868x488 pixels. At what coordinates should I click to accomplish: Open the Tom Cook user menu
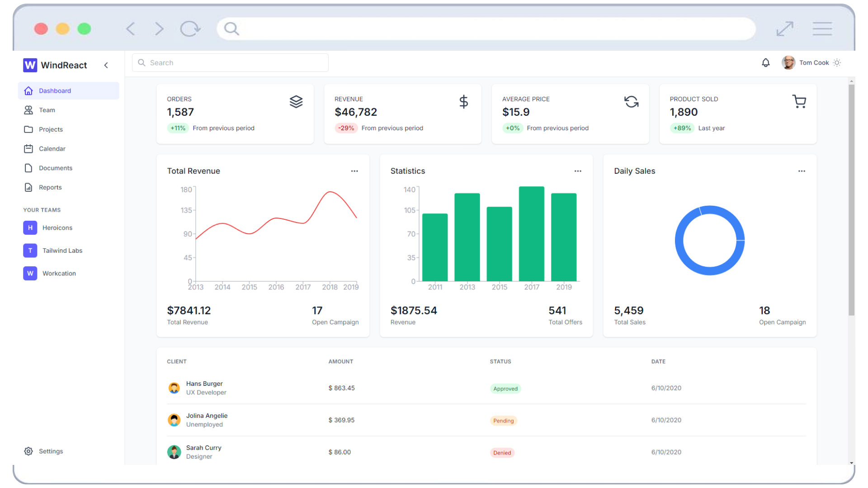[806, 62]
